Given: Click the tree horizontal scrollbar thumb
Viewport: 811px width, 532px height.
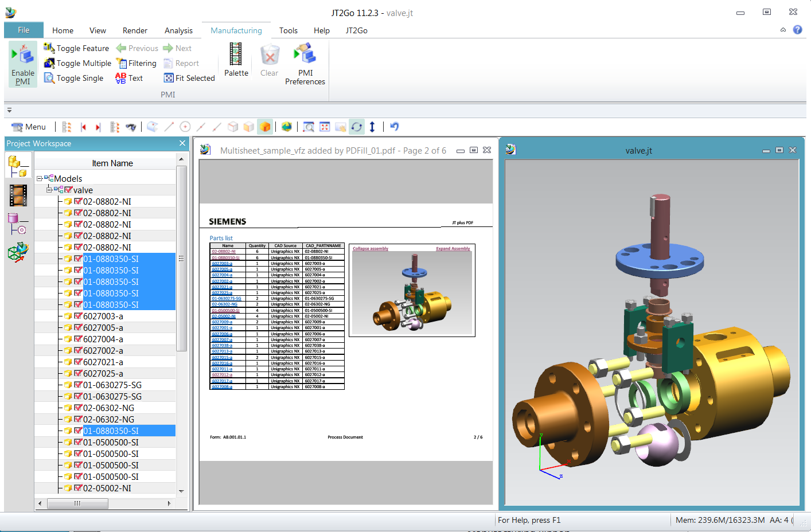Looking at the screenshot, I should pos(77,503).
